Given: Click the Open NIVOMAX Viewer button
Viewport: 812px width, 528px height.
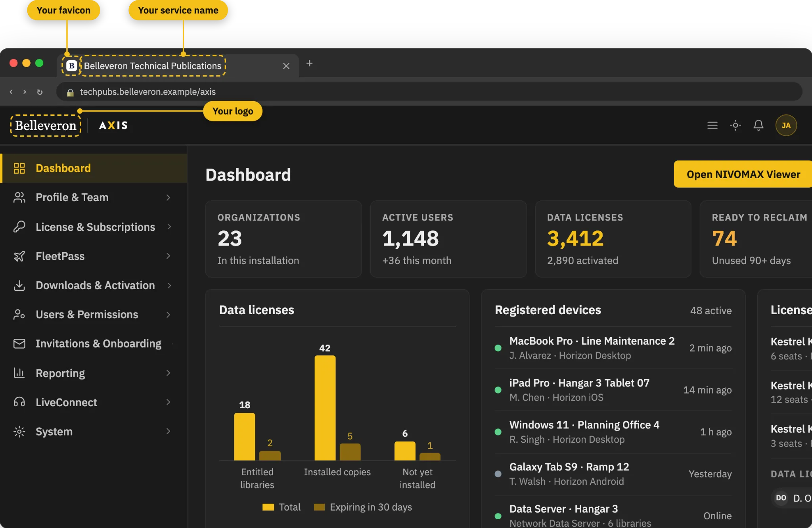Looking at the screenshot, I should pos(743,174).
